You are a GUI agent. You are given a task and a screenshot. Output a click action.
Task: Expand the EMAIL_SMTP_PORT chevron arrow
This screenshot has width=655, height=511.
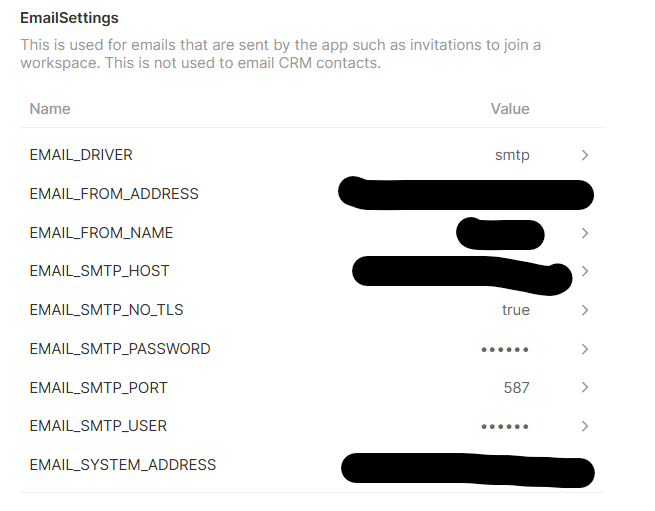click(x=585, y=387)
